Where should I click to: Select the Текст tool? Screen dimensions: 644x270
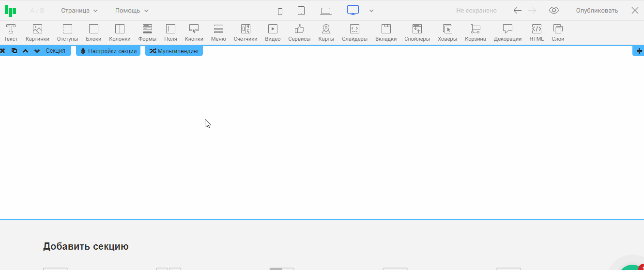[11, 32]
